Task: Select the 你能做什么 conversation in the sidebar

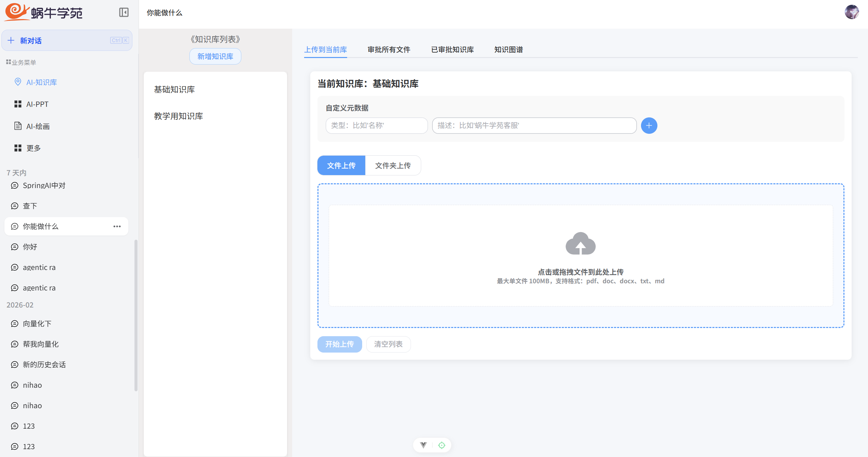Action: [66, 226]
